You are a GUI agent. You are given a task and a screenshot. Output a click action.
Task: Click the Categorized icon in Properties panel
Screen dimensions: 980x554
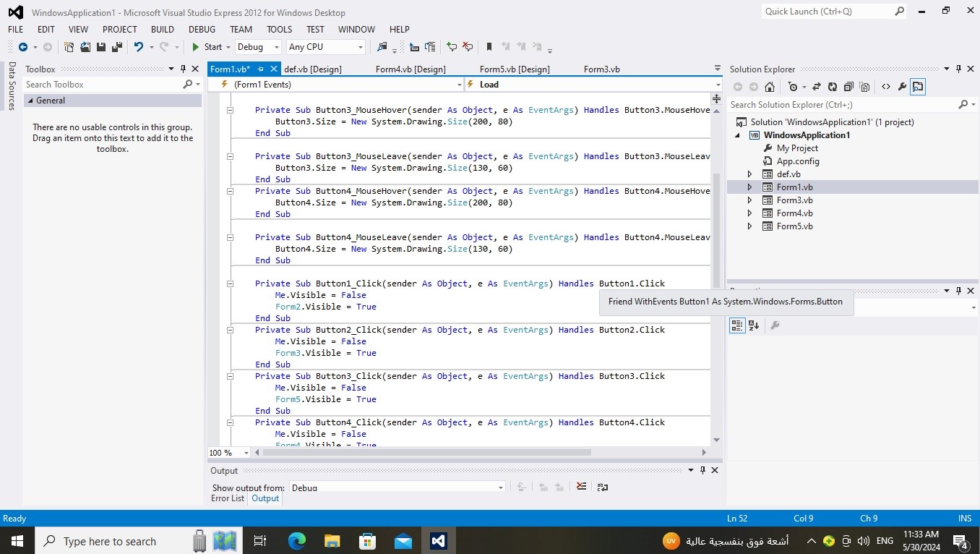737,325
